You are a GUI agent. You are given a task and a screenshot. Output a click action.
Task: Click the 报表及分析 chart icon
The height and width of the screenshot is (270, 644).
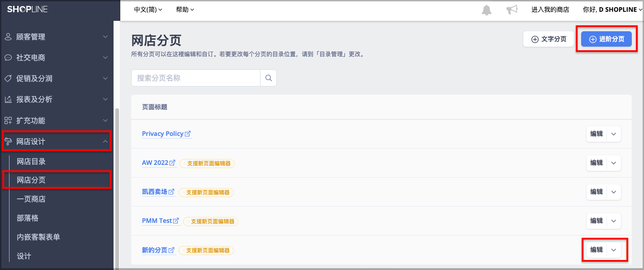click(x=8, y=99)
